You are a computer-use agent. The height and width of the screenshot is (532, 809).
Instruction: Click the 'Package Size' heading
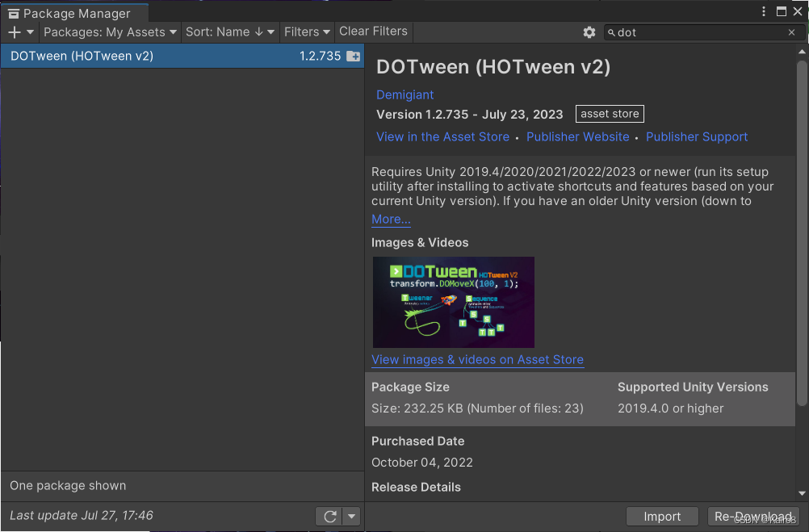click(x=410, y=387)
